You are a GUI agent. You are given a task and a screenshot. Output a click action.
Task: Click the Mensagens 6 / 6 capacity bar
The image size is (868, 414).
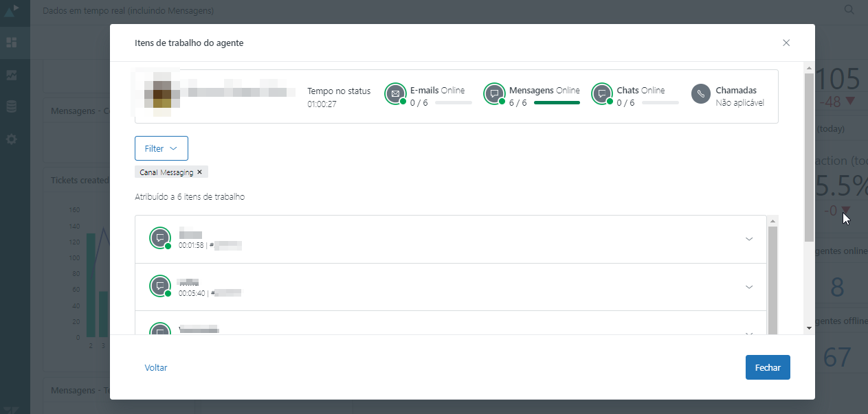click(557, 103)
